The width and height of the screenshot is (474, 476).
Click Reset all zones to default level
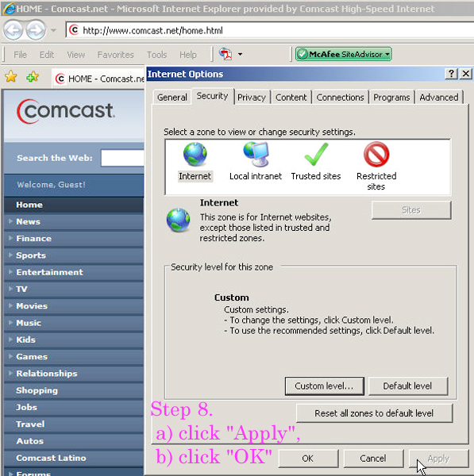(374, 413)
